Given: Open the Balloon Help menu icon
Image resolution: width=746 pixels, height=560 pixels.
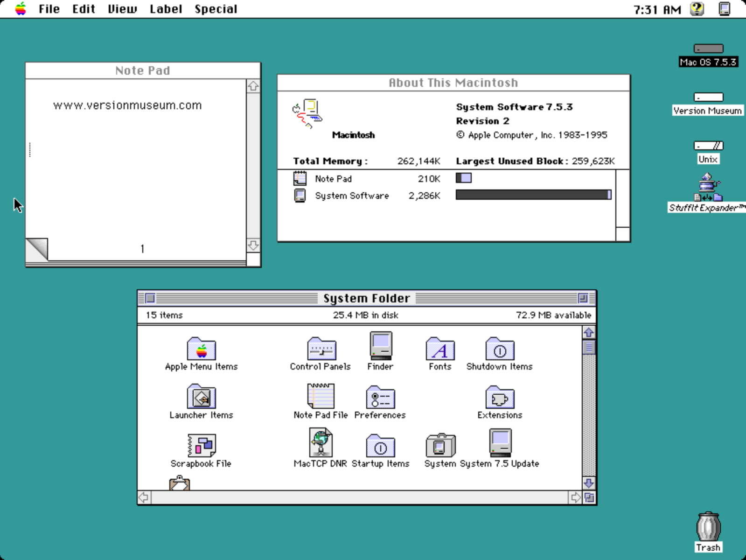Looking at the screenshot, I should tap(697, 9).
